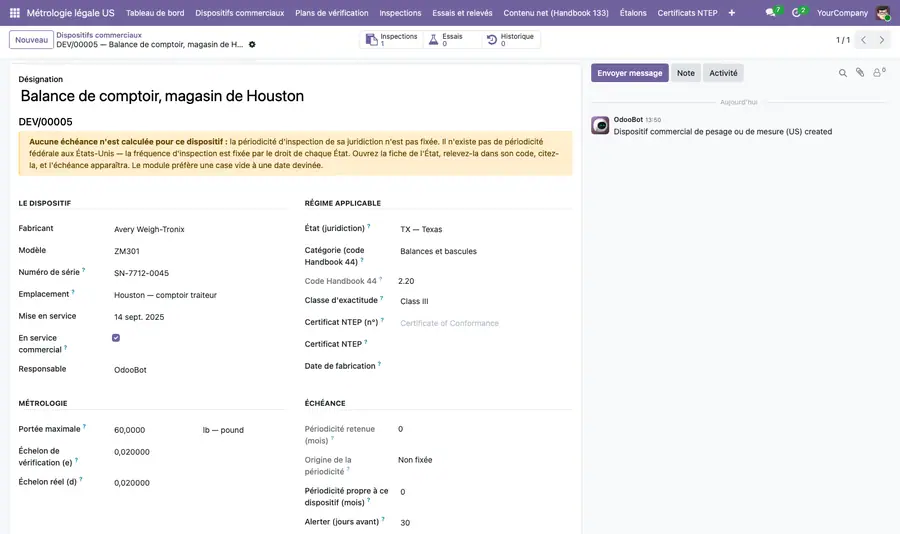The width and height of the screenshot is (900, 534).
Task: Click the Certificate of Conformance input
Action: [x=484, y=323]
